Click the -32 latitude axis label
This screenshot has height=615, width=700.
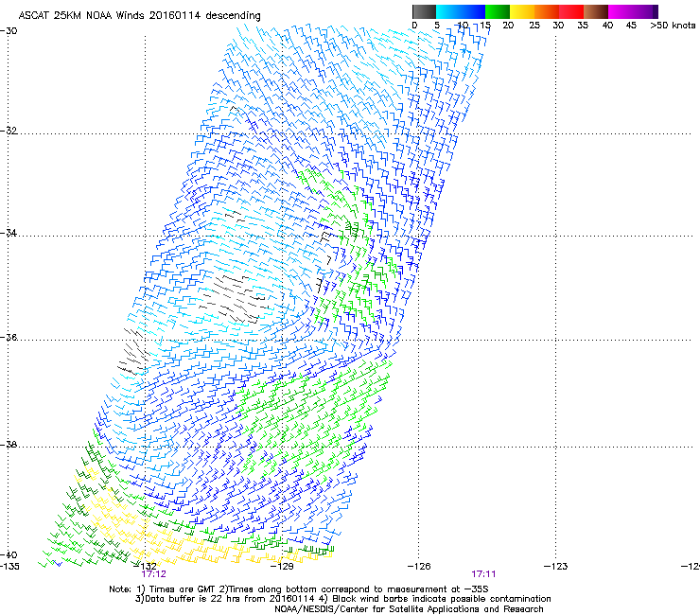click(9, 131)
